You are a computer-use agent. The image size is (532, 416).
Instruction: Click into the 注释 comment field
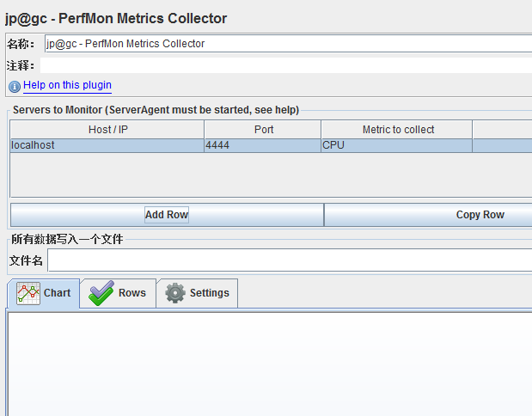(286, 65)
